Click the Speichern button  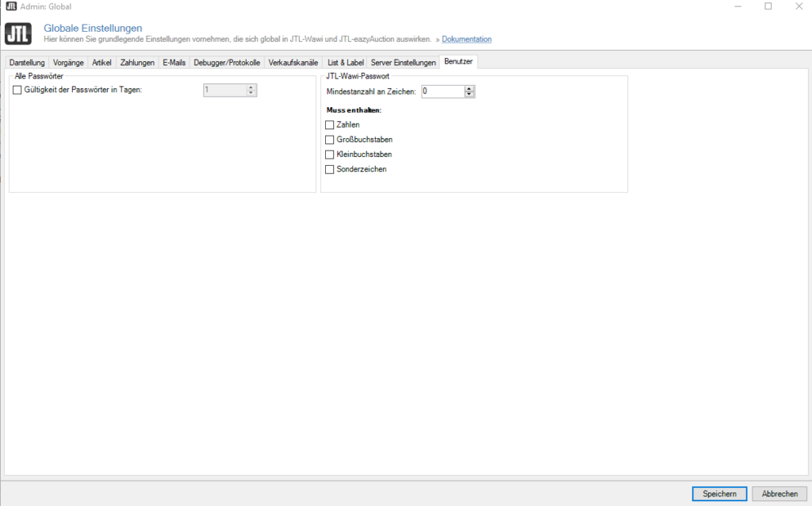(719, 493)
